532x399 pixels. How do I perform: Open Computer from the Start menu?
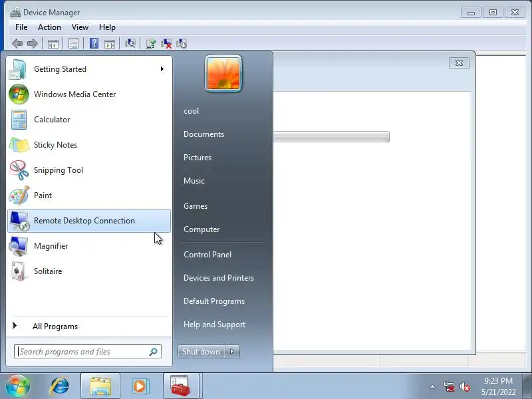(201, 229)
